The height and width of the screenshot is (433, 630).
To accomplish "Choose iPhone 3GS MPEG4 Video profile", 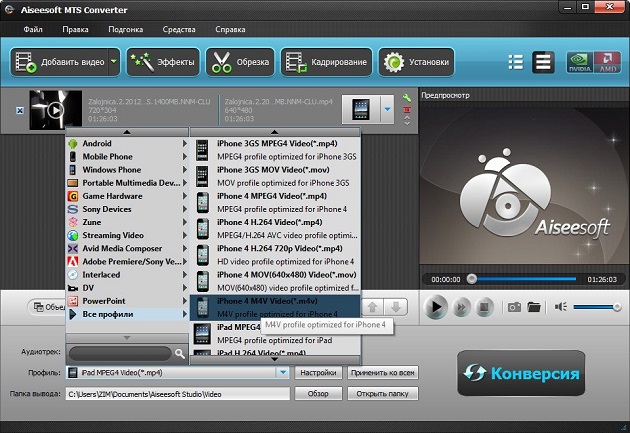I will click(275, 150).
